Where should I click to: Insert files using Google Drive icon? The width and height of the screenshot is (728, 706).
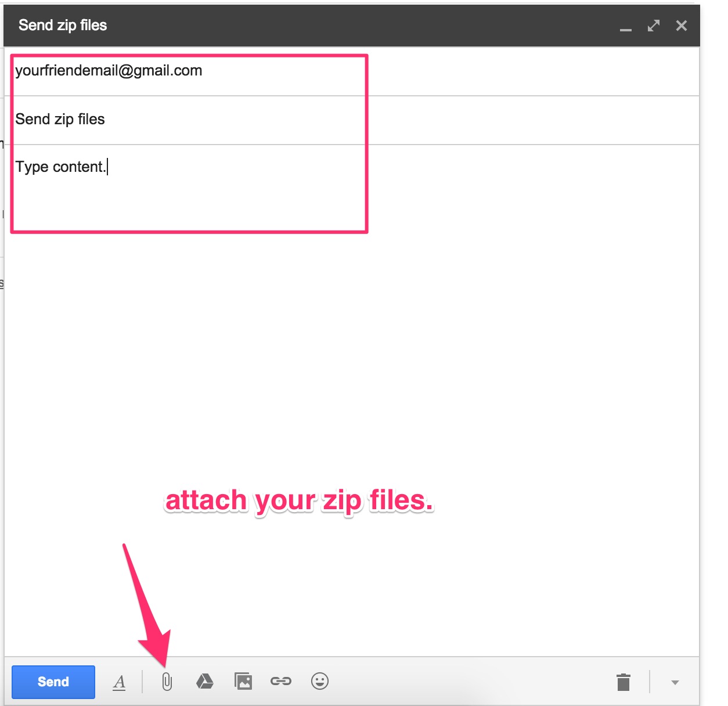(205, 681)
